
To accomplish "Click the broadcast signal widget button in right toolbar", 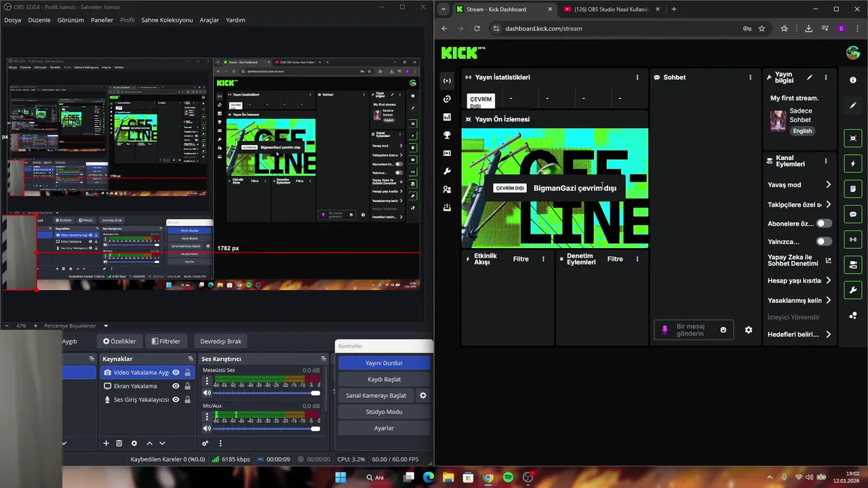I will tap(853, 239).
